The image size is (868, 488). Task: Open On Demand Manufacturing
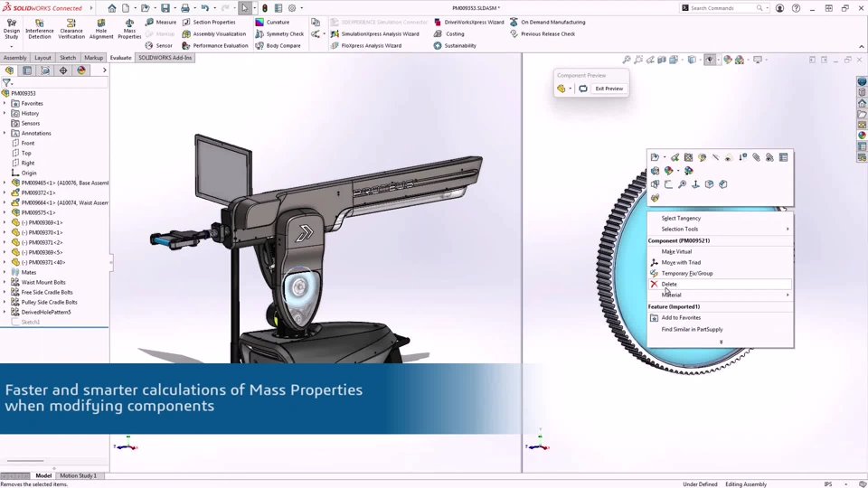tap(548, 22)
